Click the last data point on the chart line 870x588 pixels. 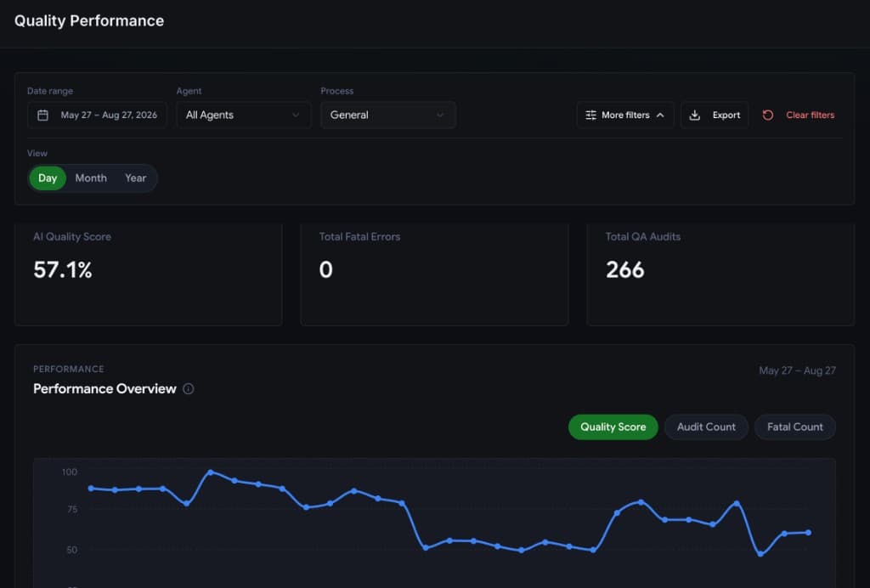click(x=809, y=533)
